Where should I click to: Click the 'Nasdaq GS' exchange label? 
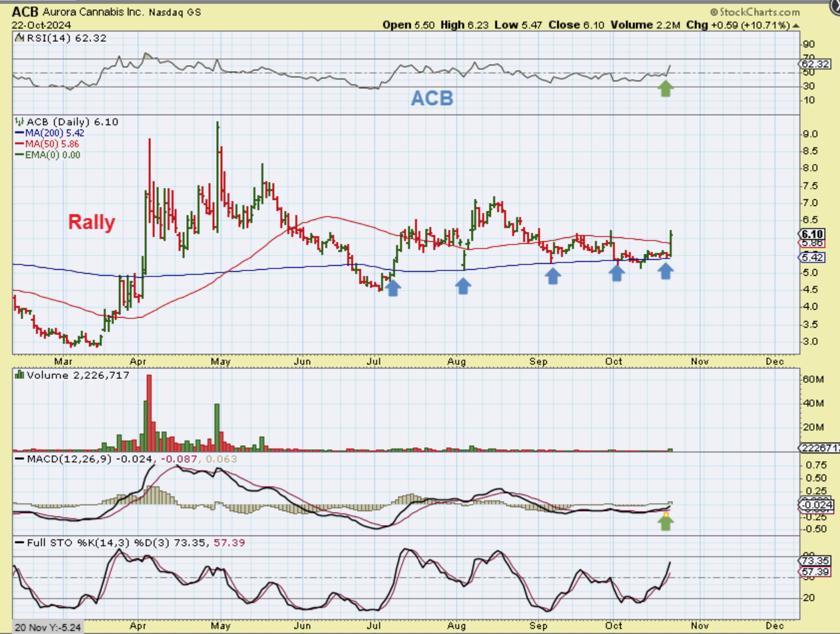click(x=174, y=13)
